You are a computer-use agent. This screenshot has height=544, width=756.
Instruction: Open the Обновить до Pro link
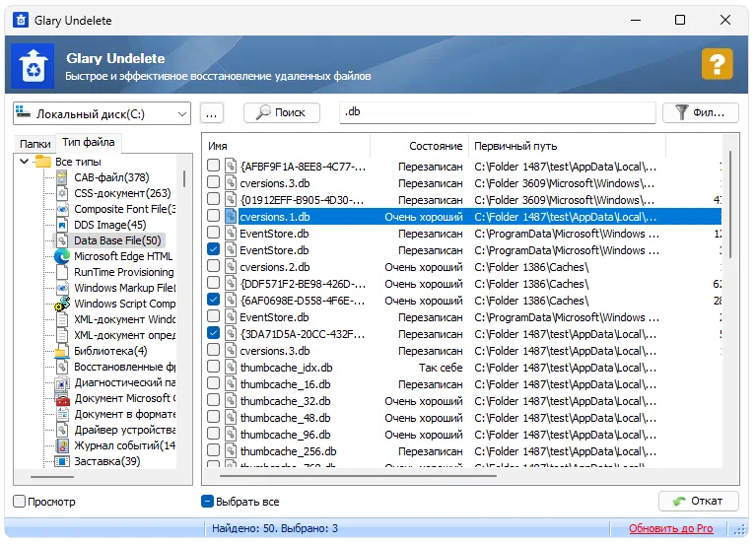click(x=670, y=528)
